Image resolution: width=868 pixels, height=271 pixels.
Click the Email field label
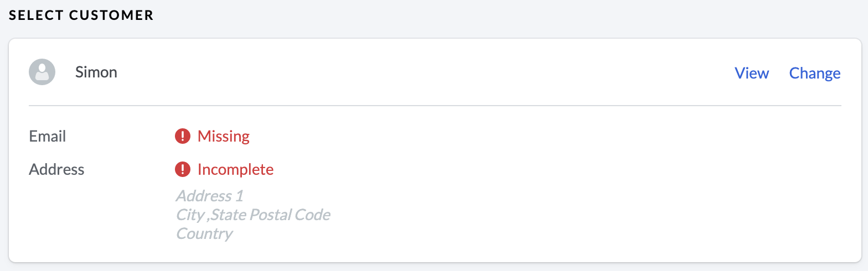48,136
